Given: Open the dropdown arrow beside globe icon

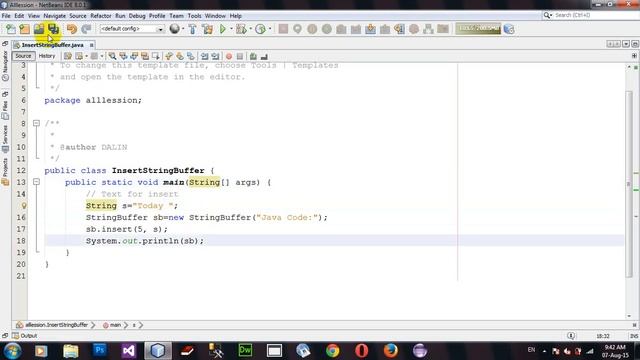Looking at the screenshot, I should point(182,29).
